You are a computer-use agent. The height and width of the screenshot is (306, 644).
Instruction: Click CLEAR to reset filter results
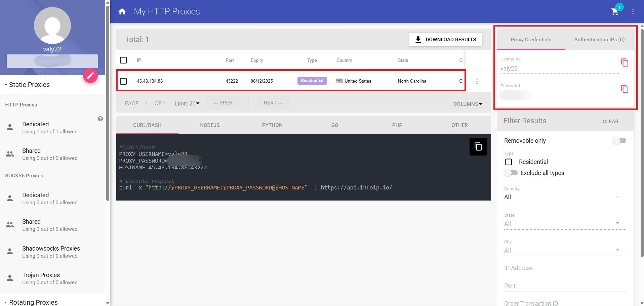coord(610,121)
